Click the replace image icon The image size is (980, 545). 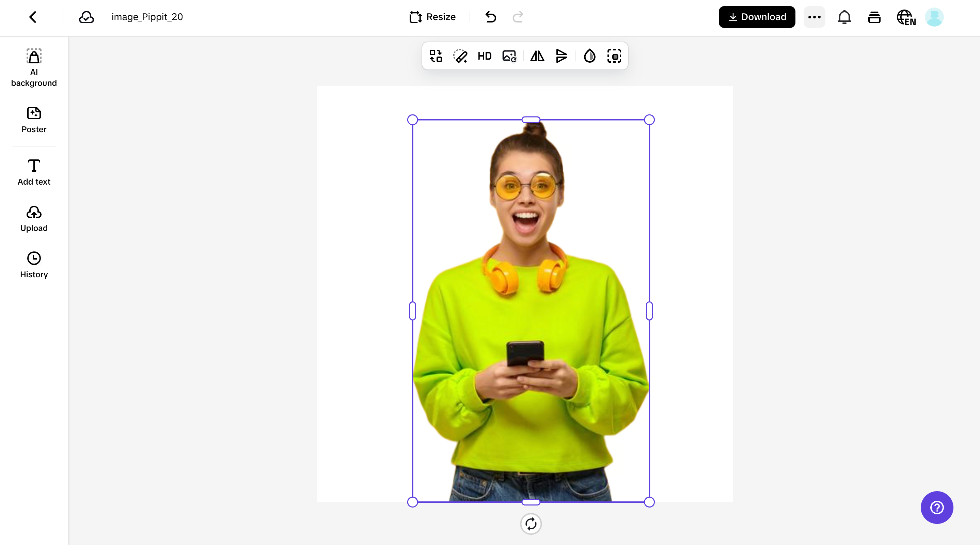click(x=509, y=56)
